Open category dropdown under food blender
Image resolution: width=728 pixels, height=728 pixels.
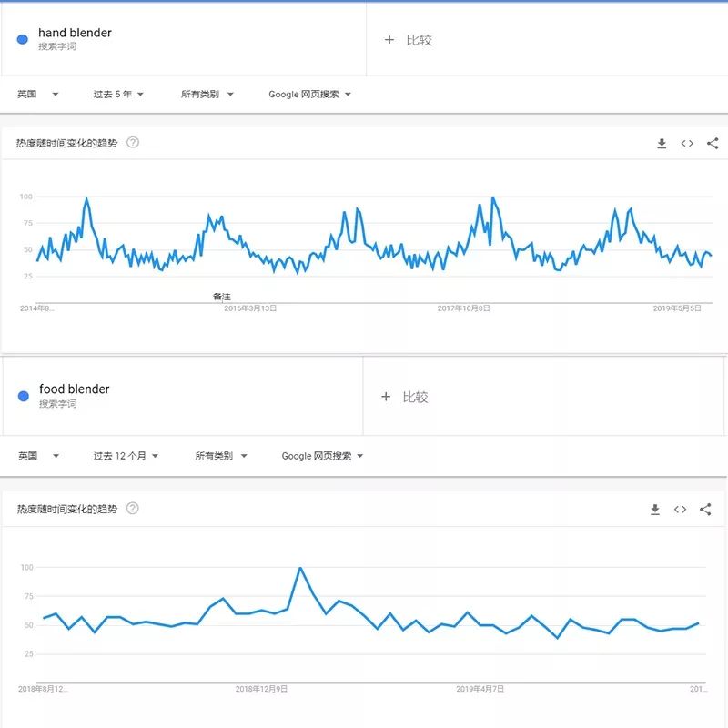[220, 456]
